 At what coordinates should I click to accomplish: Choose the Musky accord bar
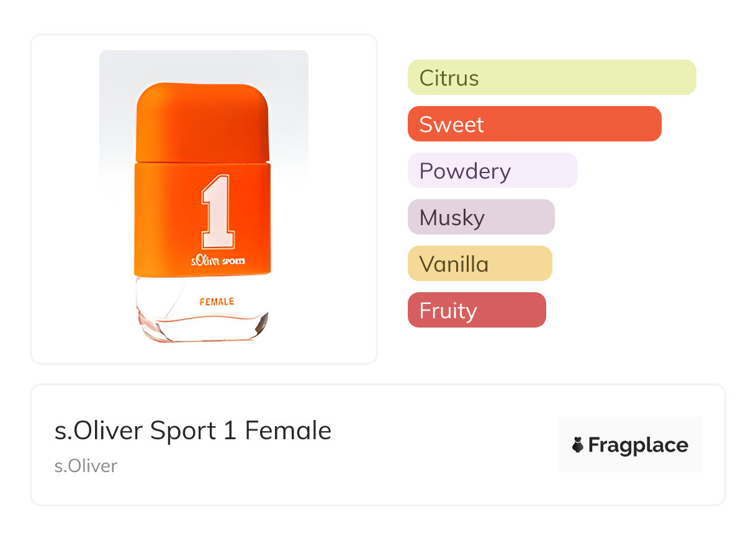(480, 217)
